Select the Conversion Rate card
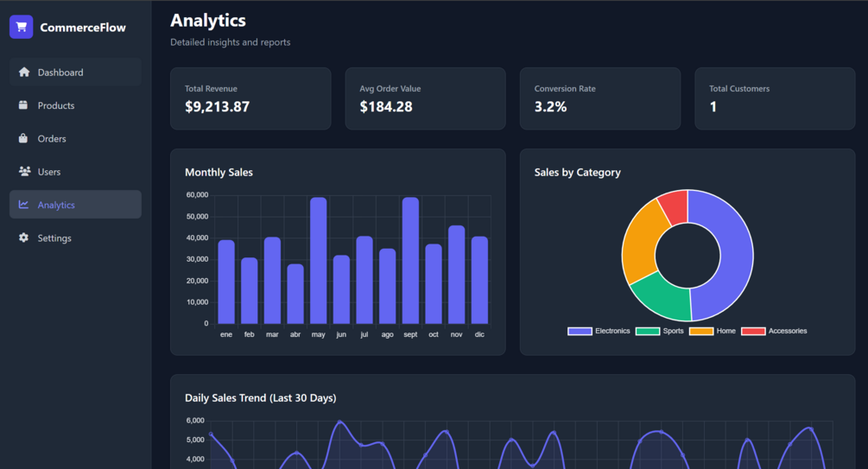868x469 pixels. point(600,98)
